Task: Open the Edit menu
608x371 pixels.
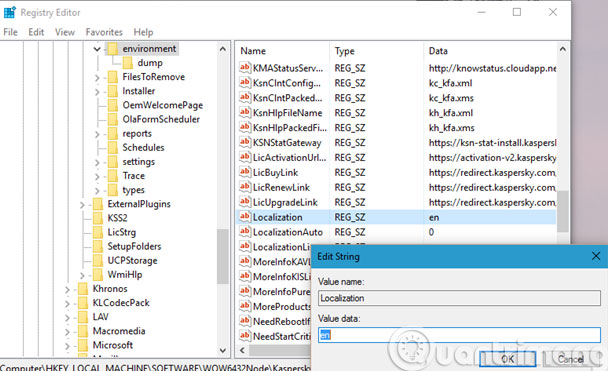Action: [36, 32]
